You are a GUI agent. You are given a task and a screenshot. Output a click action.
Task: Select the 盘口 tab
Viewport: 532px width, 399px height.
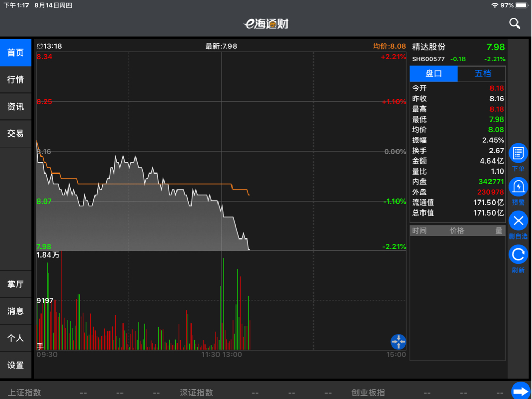pyautogui.click(x=433, y=74)
